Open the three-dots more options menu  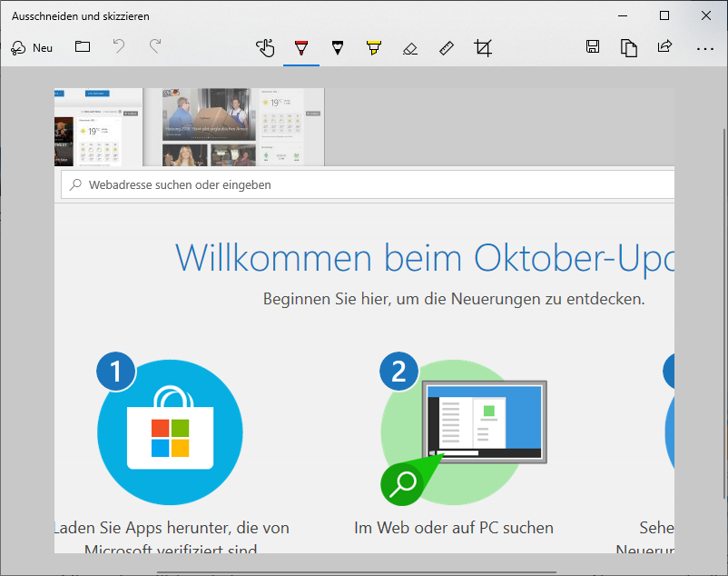click(x=705, y=48)
